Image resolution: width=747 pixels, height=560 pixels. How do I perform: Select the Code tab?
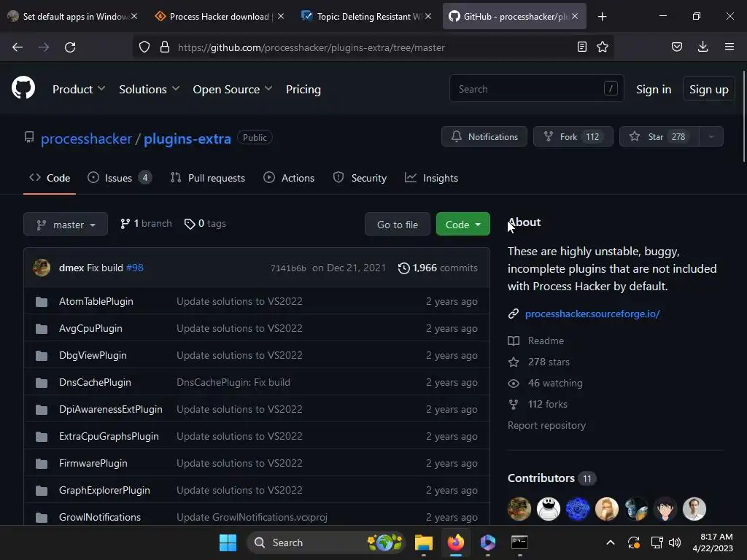pos(50,178)
